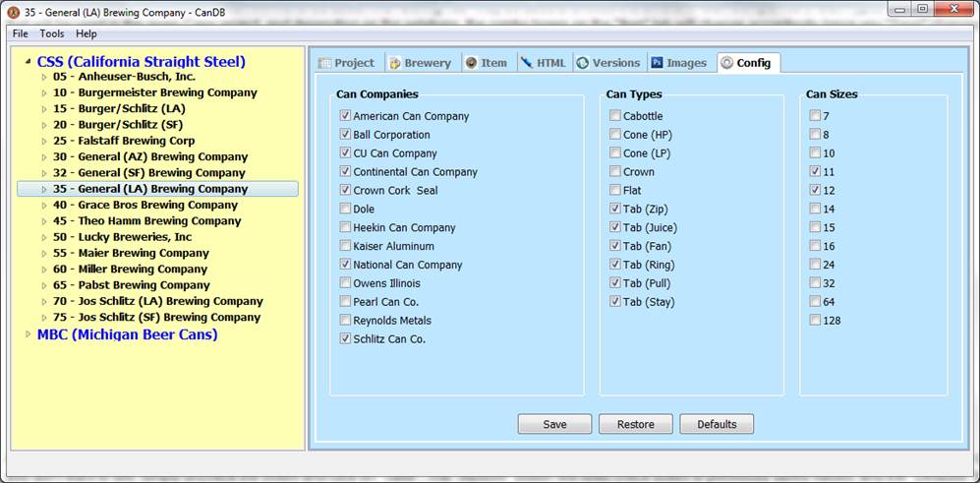980x483 pixels.
Task: Expand 25 - Falstaff Brewing Corp node
Action: coord(44,142)
